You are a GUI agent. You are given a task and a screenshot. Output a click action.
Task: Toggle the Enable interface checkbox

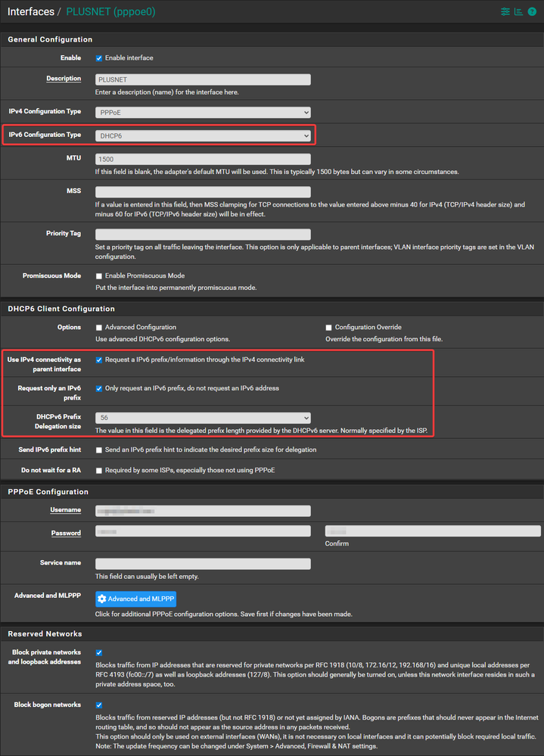click(99, 58)
